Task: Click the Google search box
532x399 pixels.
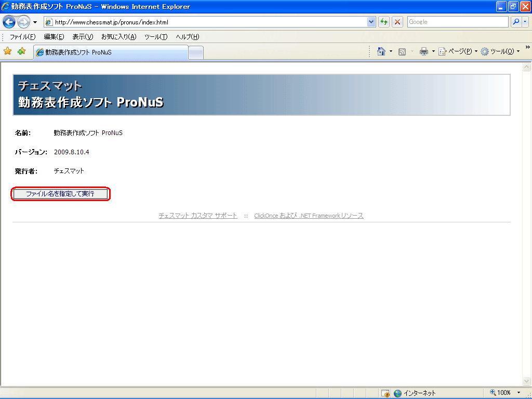Action: click(458, 22)
